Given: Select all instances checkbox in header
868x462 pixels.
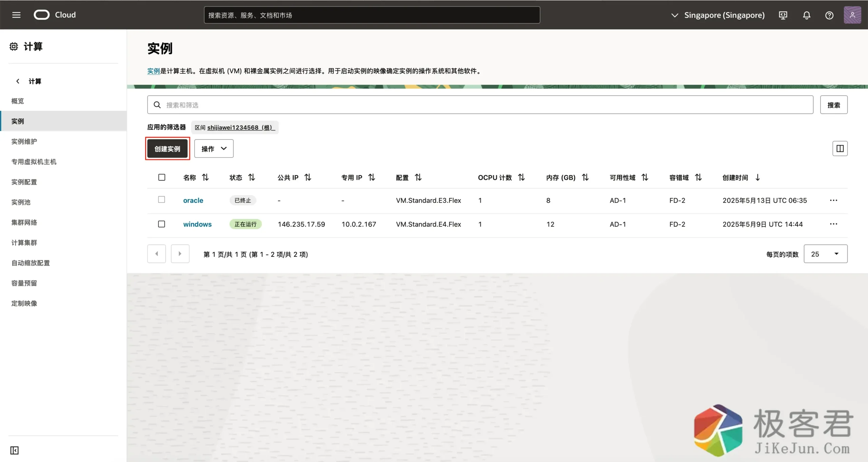Looking at the screenshot, I should (x=162, y=177).
